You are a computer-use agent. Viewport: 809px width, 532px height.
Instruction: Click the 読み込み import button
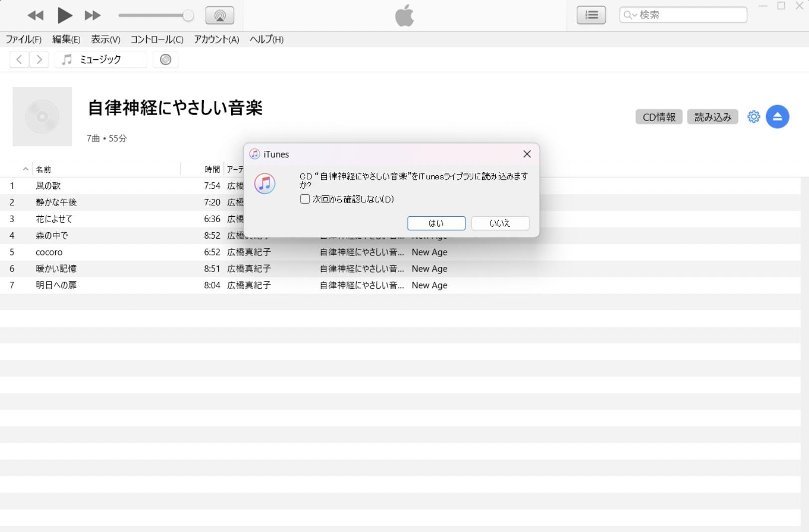pyautogui.click(x=713, y=117)
